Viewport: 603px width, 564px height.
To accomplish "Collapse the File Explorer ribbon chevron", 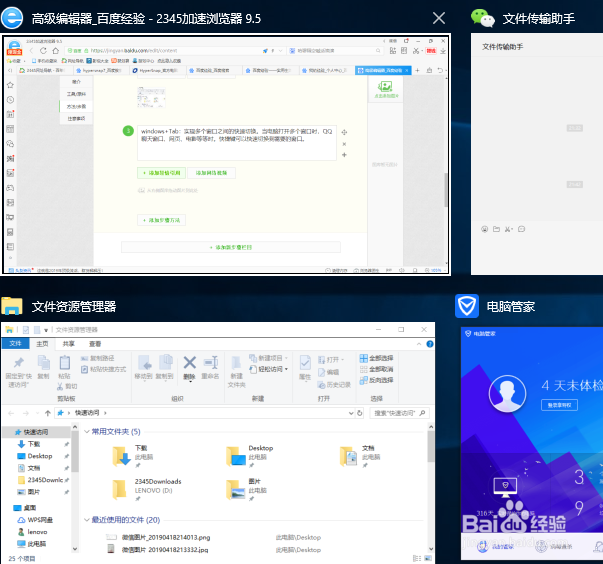I will [419, 344].
